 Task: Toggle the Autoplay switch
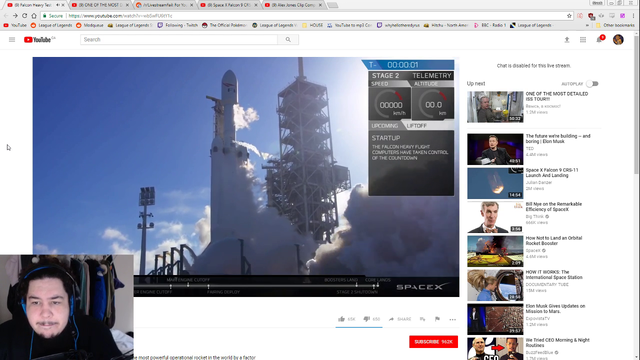pos(592,84)
